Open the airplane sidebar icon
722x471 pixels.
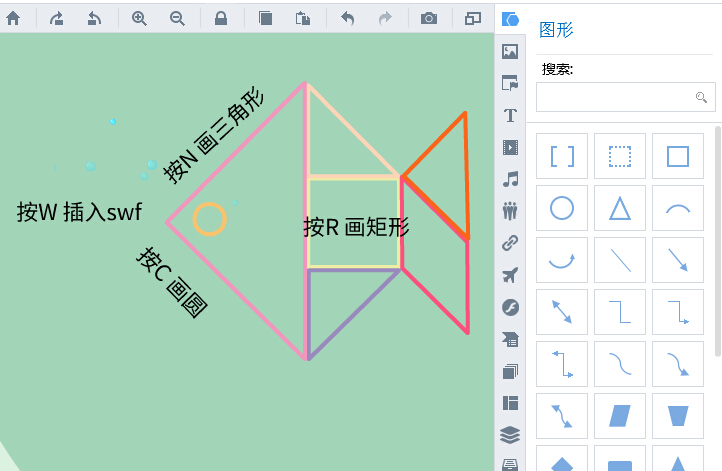pos(510,275)
